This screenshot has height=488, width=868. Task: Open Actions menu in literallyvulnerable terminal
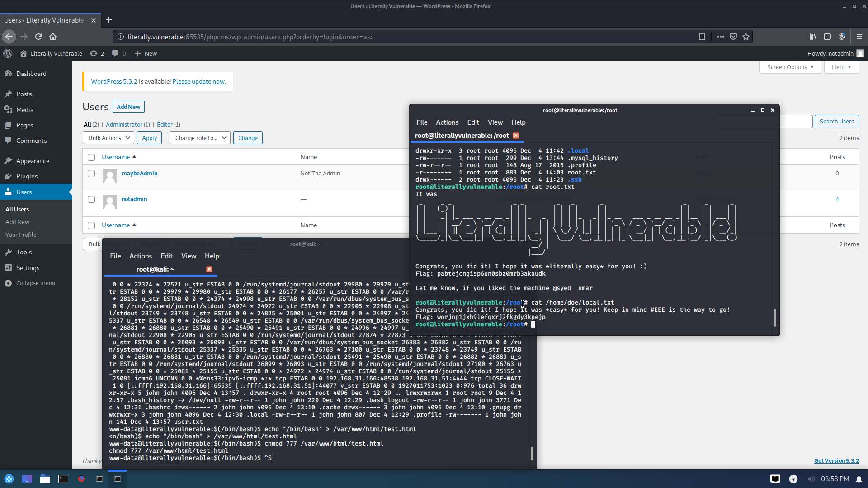pos(447,122)
